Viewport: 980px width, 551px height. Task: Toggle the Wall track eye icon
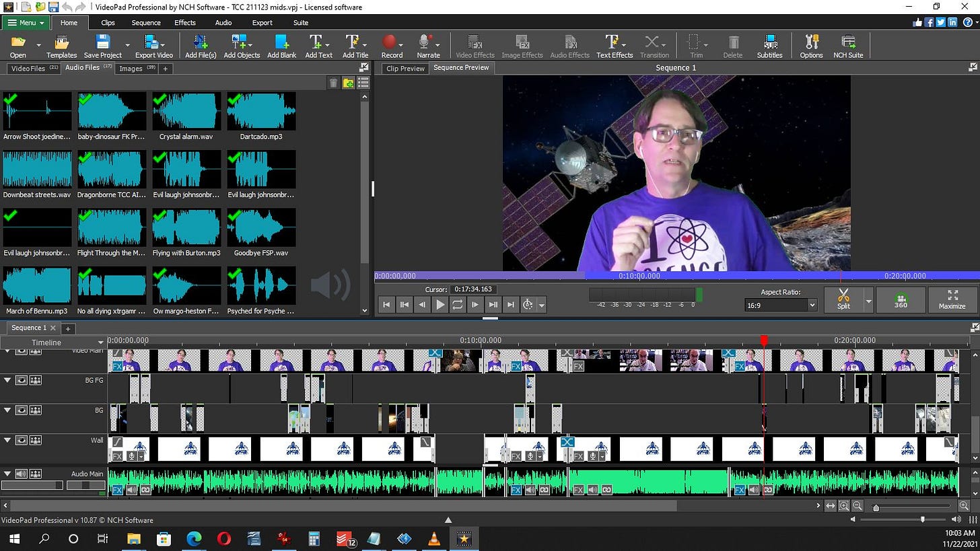click(x=22, y=440)
